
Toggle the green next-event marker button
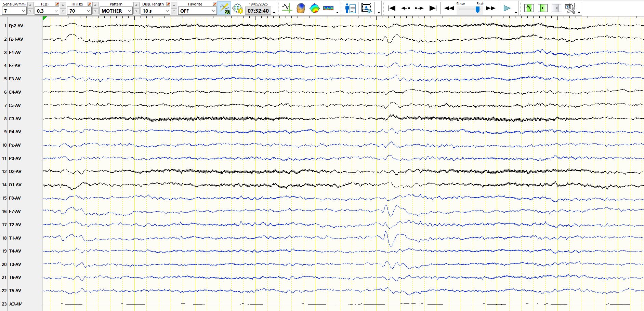[542, 8]
